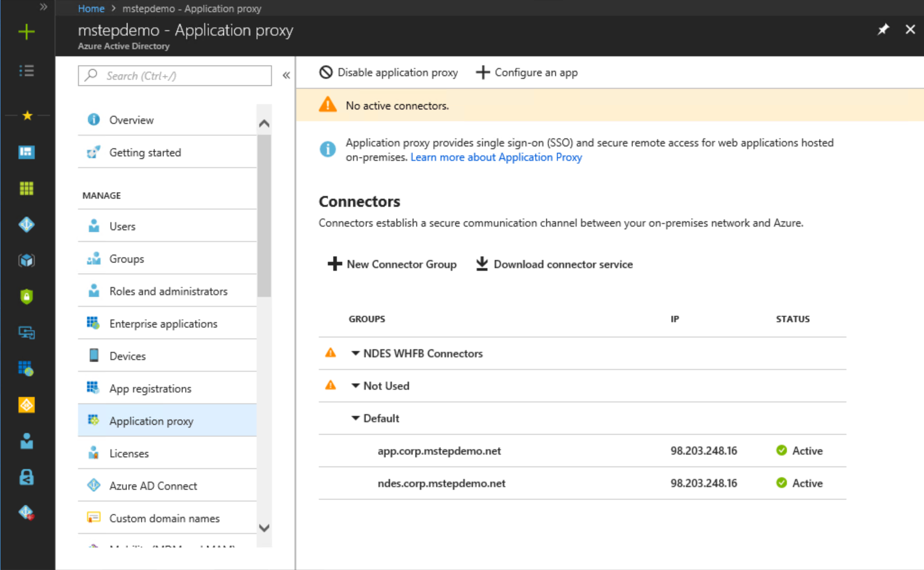
Task: Collapse the Default connector group
Action: (355, 418)
